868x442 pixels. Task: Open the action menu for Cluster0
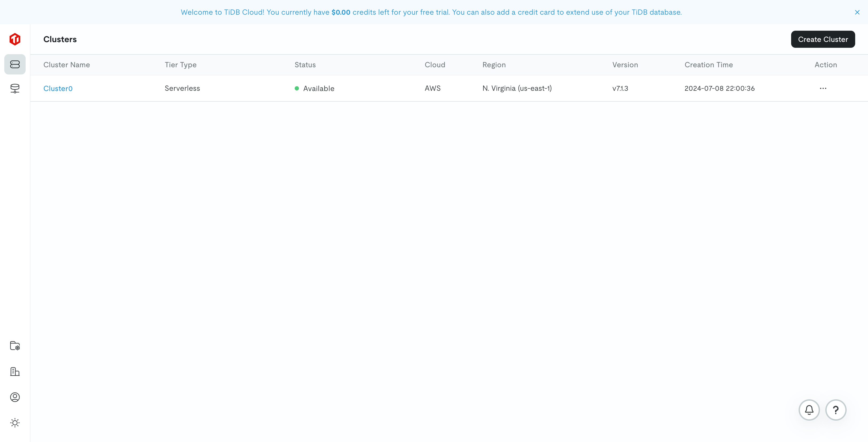(823, 88)
